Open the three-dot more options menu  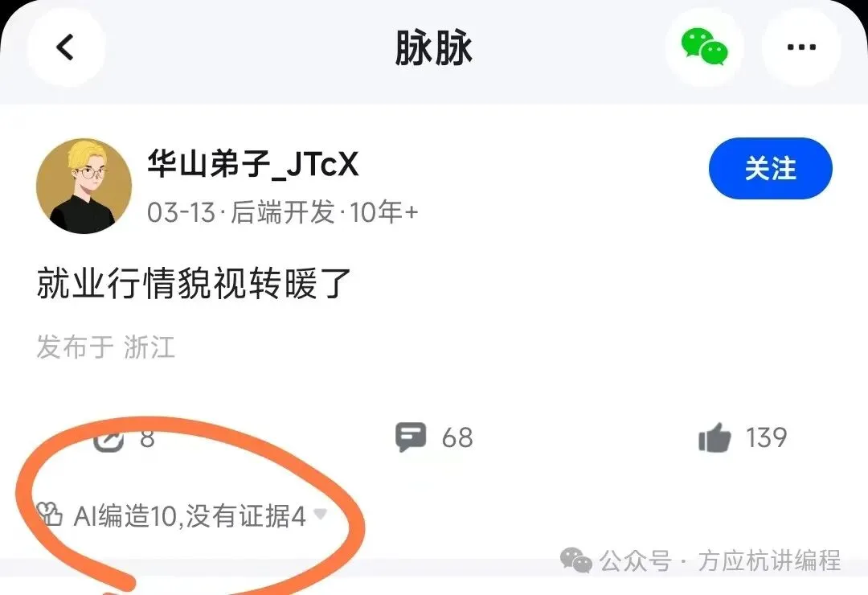[x=801, y=47]
